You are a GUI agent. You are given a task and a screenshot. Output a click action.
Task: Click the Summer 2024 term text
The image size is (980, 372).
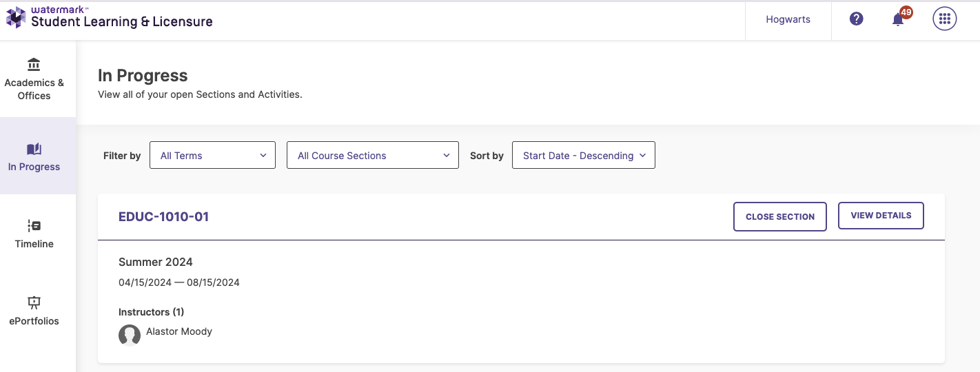156,262
